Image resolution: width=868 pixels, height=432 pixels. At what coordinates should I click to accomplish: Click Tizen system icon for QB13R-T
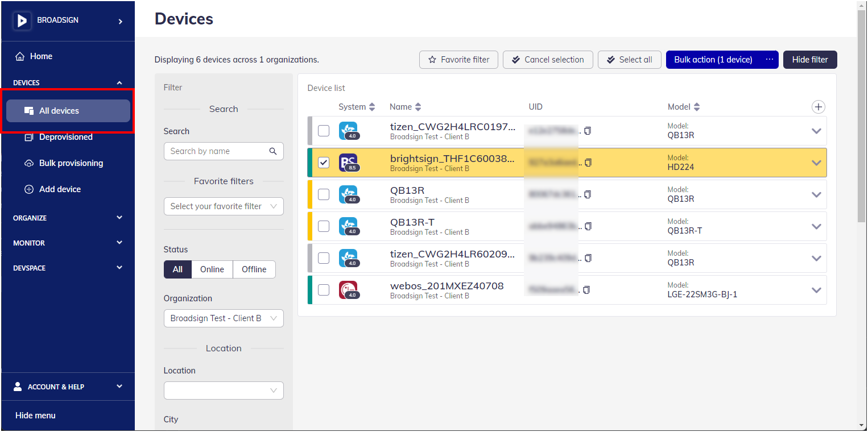click(349, 226)
